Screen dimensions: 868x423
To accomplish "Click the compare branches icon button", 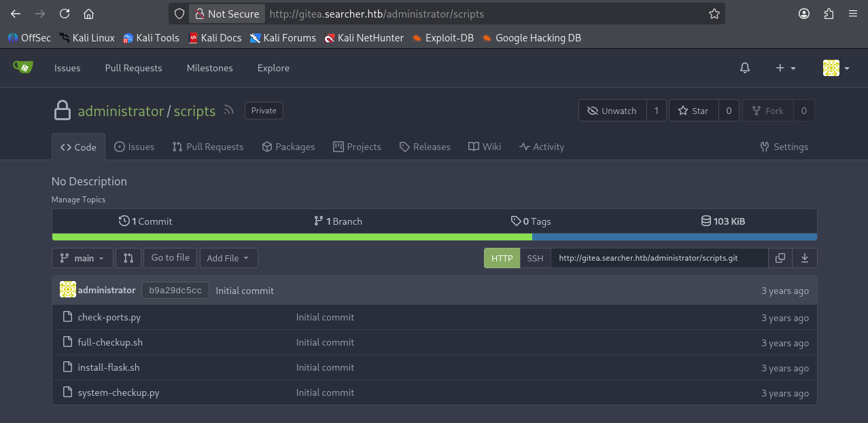I will click(128, 258).
